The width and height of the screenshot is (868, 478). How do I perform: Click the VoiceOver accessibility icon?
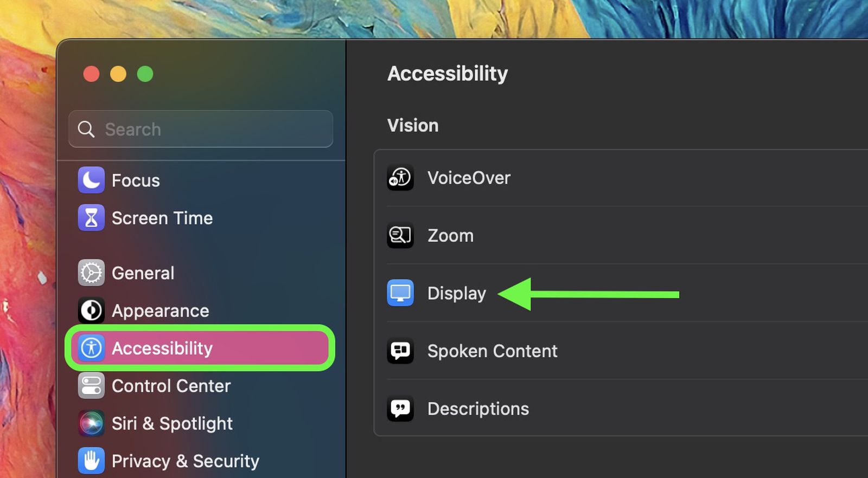pos(400,178)
